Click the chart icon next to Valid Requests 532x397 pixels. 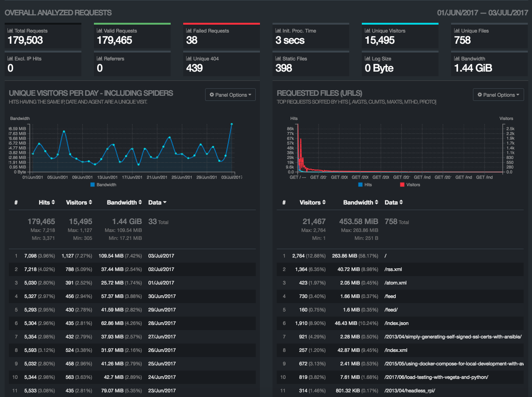[x=99, y=31]
